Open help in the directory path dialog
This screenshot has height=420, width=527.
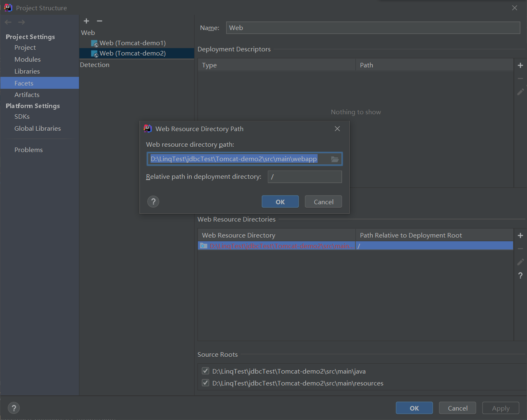tap(153, 201)
